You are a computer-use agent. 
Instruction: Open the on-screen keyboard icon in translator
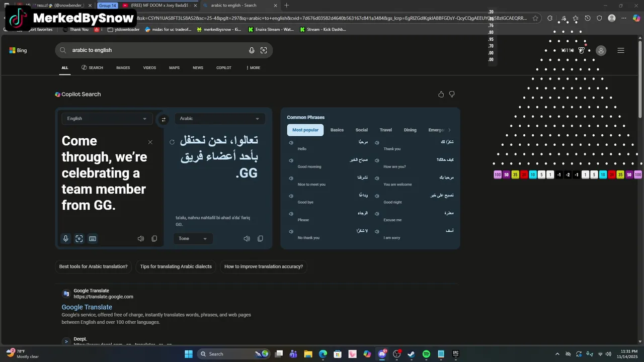(93, 239)
